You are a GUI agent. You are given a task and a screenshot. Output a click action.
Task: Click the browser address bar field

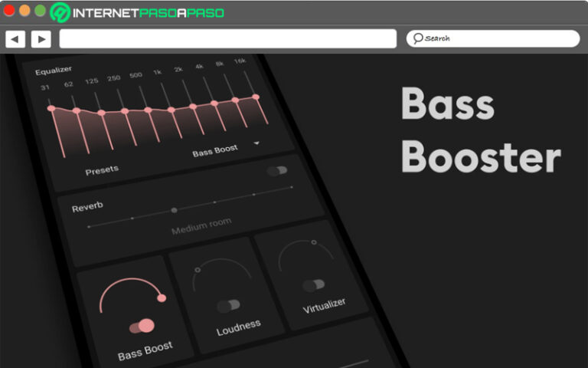(227, 39)
